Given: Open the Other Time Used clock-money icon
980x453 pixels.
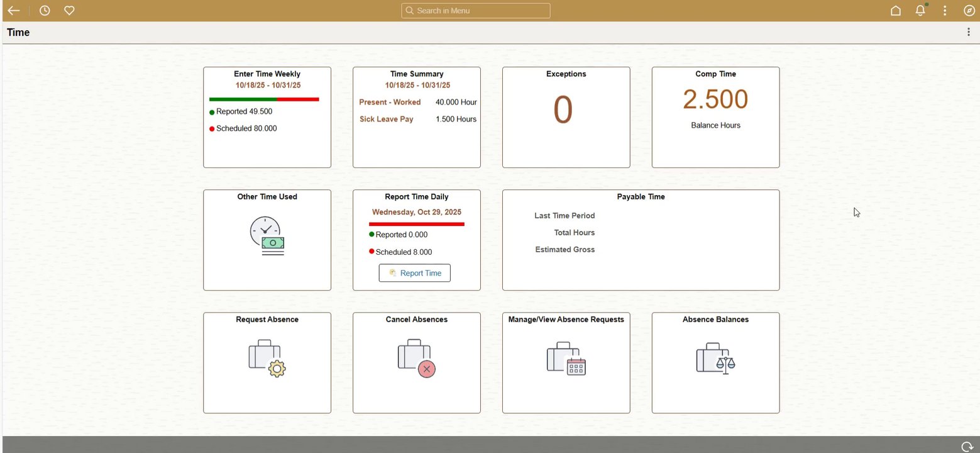Looking at the screenshot, I should [267, 236].
